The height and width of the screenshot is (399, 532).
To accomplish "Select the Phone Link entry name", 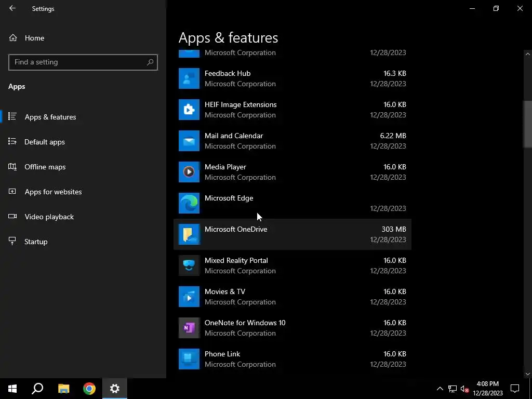I will (x=222, y=354).
